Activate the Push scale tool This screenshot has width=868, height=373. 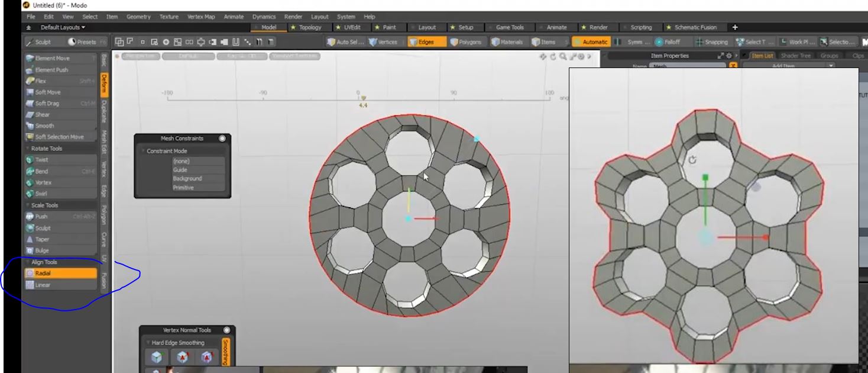coord(60,217)
